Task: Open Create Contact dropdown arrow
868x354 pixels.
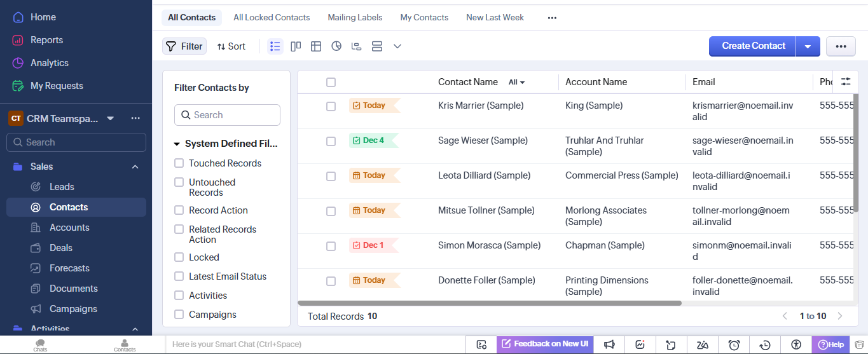Action: pos(808,46)
